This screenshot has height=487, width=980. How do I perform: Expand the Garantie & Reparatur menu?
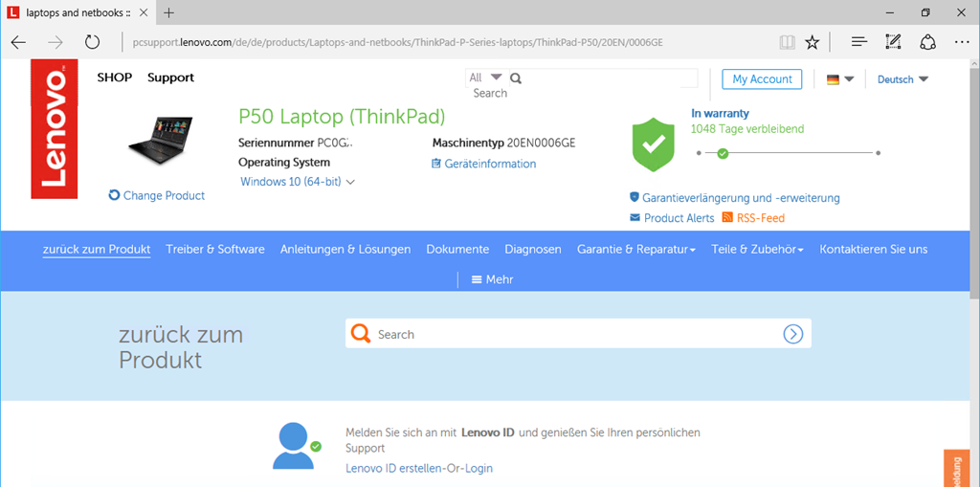pyautogui.click(x=635, y=249)
